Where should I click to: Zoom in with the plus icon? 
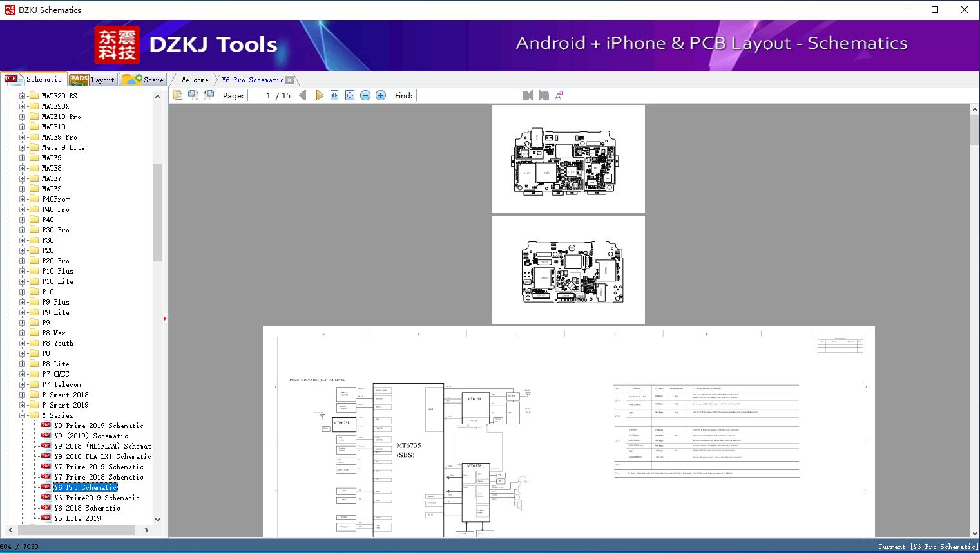(381, 95)
